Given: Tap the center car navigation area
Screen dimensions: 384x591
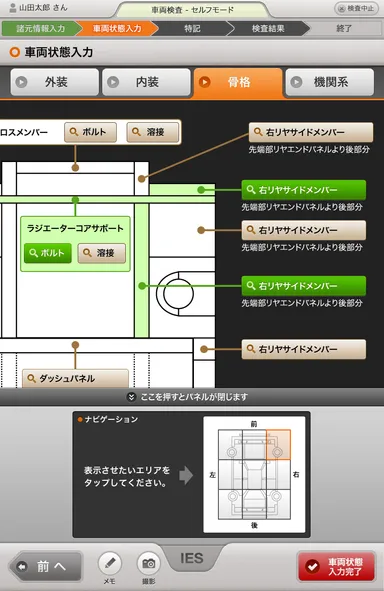Looking at the screenshot, I should (254, 475).
